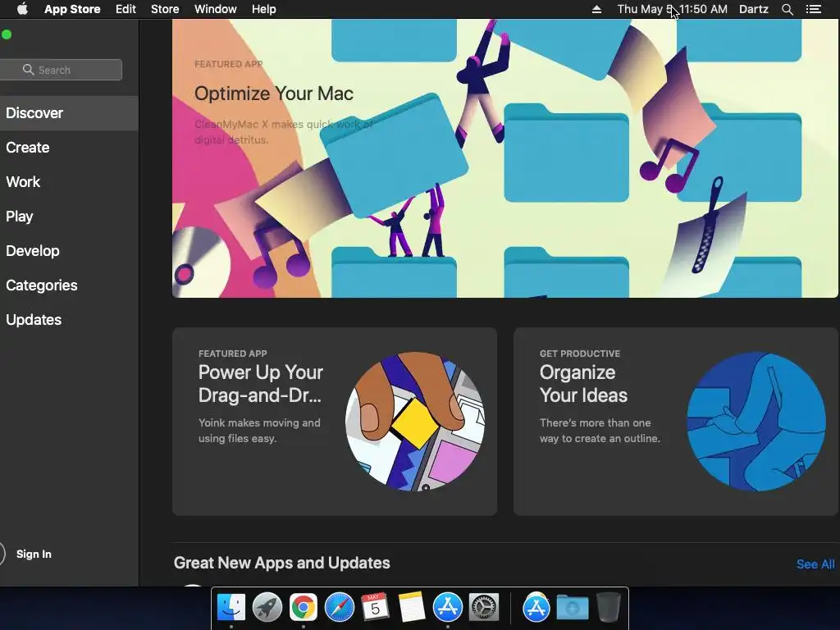840x630 pixels.
Task: Open the Edit menu
Action: click(x=126, y=9)
